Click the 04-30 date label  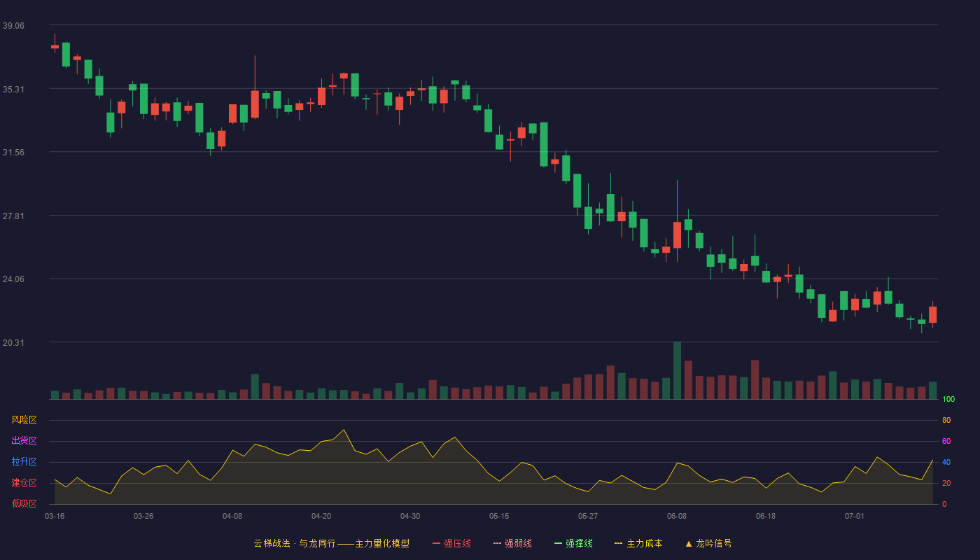tap(410, 516)
